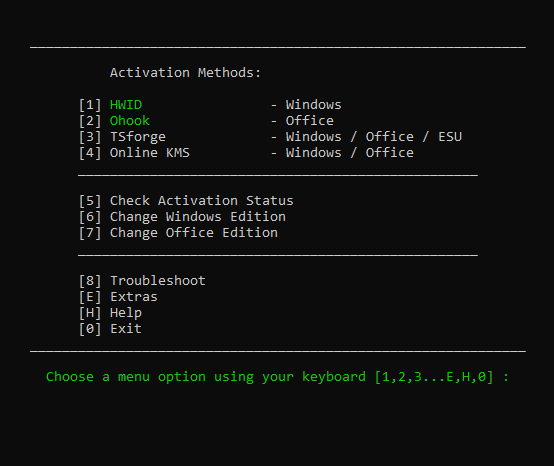Click the 'Office' description beside Ohook

pos(310,121)
